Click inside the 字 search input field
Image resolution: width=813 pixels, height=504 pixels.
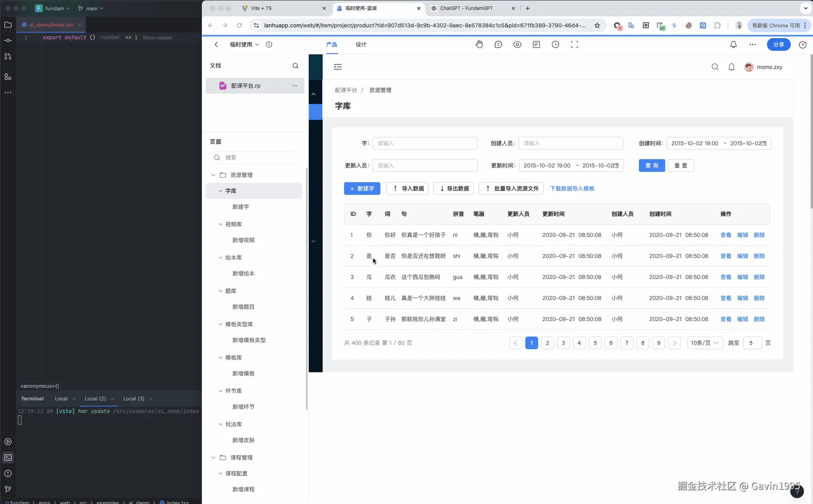[425, 143]
